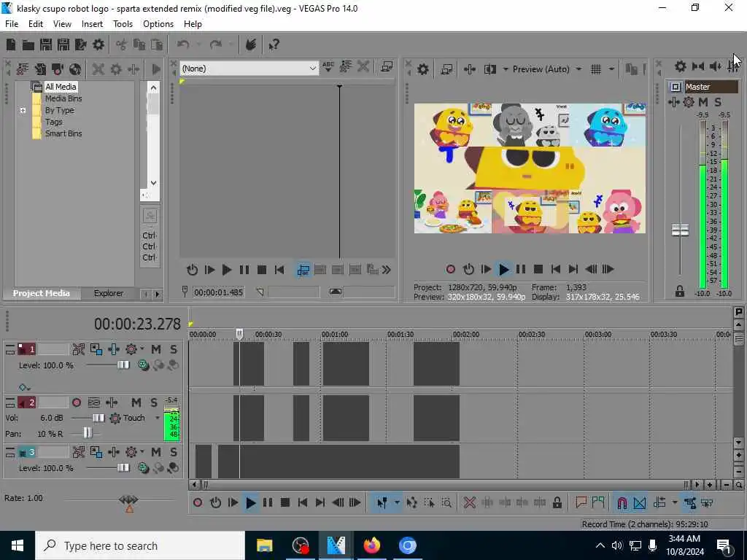Open overlays grid dropdown arrow in preview
The width and height of the screenshot is (747, 560).
tap(611, 69)
